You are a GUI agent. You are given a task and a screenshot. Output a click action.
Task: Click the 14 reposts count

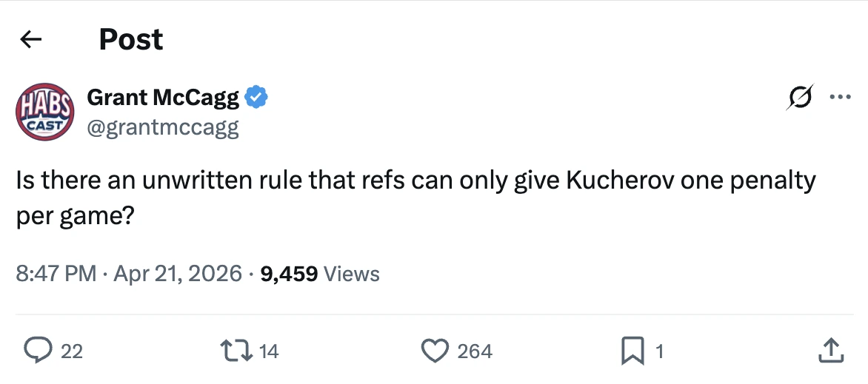click(x=269, y=351)
